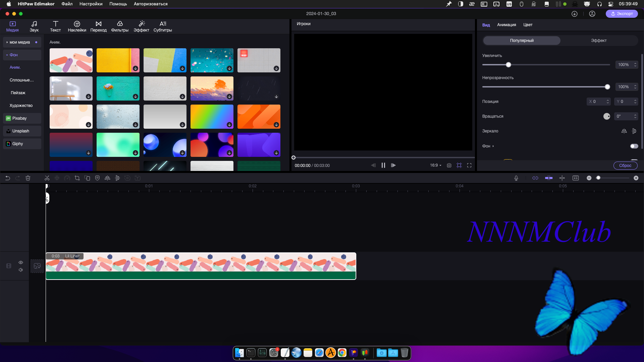Click the crop tool icon
The height and width of the screenshot is (362, 644).
(x=77, y=178)
